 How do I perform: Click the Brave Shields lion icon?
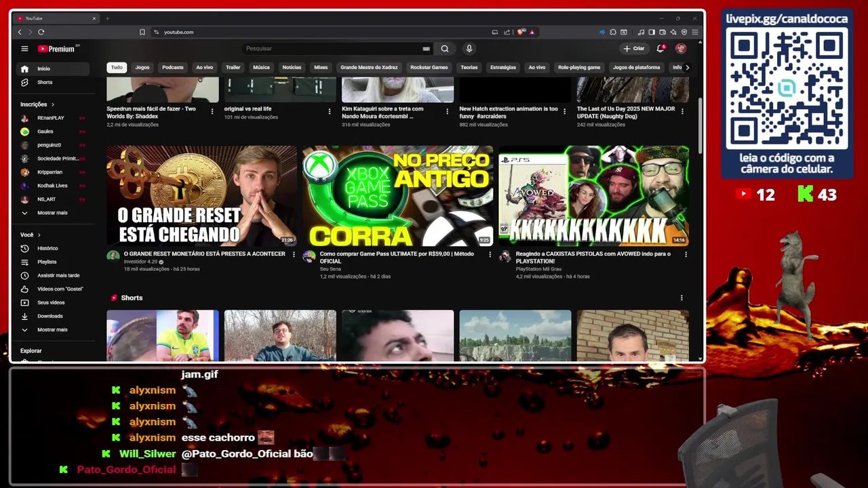(521, 32)
